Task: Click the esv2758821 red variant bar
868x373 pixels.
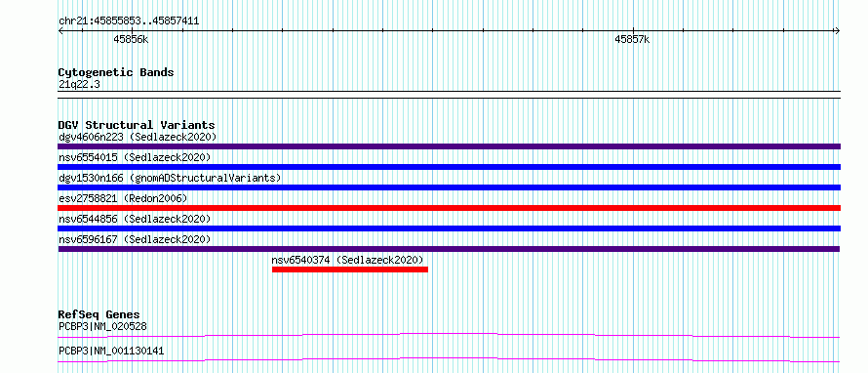Action: (x=449, y=208)
